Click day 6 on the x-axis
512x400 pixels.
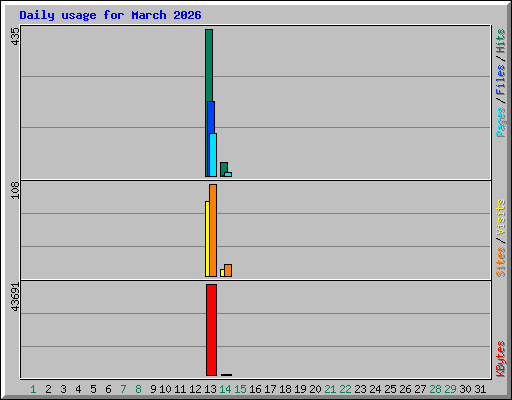(x=108, y=389)
